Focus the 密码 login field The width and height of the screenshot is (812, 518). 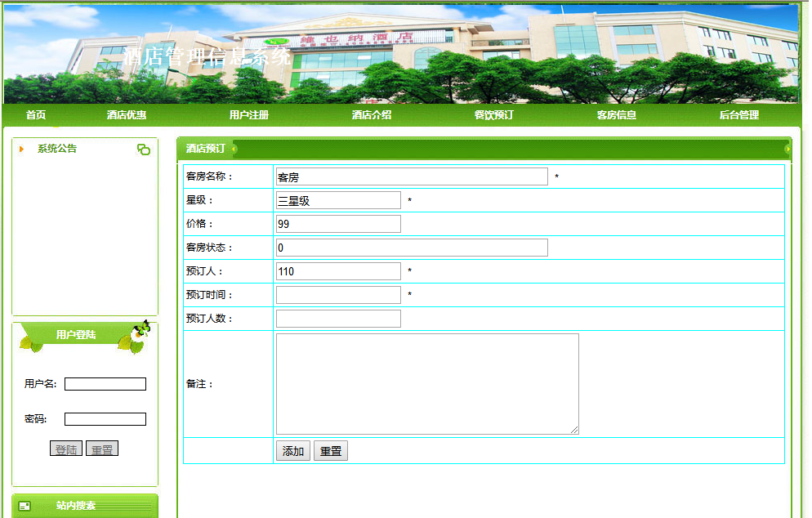click(105, 419)
